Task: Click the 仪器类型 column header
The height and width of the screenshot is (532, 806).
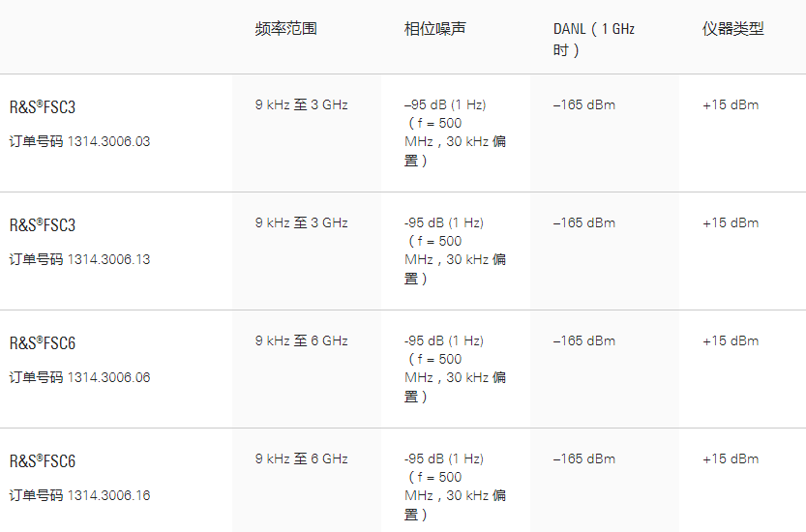Action: click(x=732, y=29)
